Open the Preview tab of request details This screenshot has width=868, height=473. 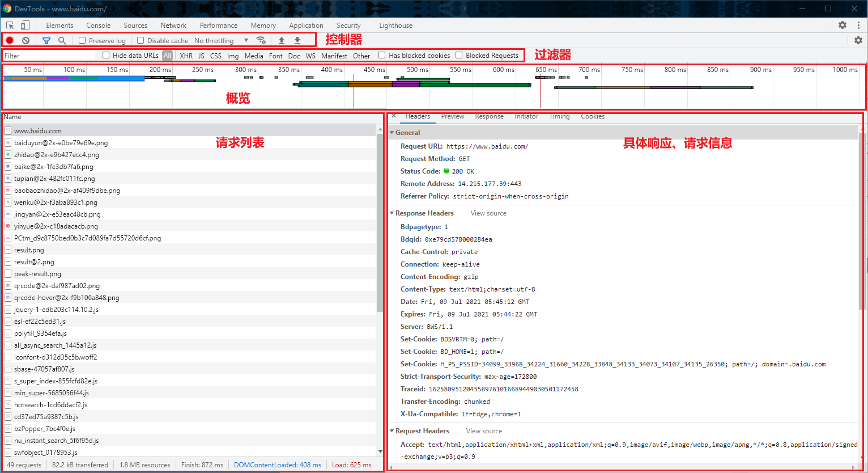453,116
